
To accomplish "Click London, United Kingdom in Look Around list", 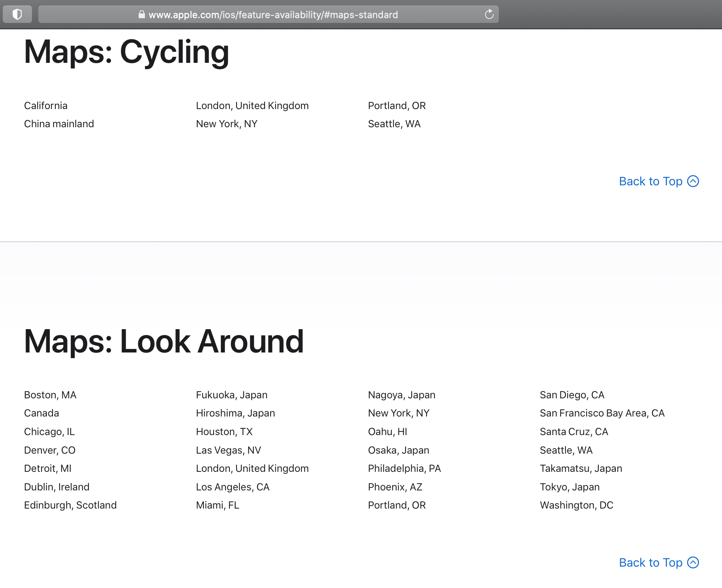I will tap(252, 469).
